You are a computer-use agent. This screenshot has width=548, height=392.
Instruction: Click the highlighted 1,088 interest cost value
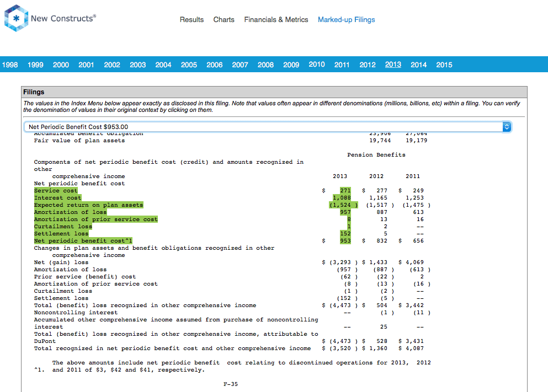pos(342,198)
